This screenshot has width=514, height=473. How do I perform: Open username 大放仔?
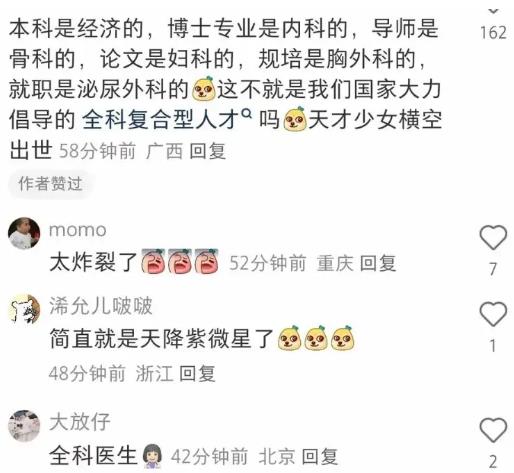[x=80, y=422]
